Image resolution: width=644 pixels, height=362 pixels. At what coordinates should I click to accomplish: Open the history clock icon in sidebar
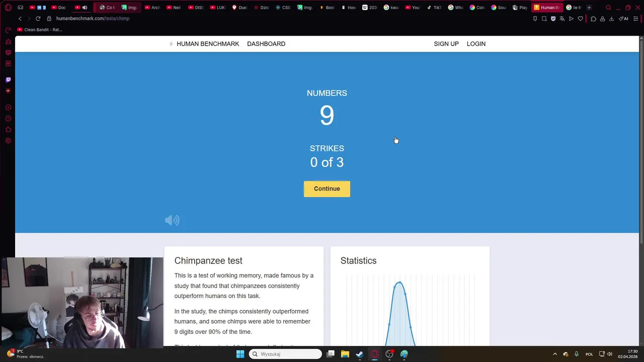(x=8, y=119)
